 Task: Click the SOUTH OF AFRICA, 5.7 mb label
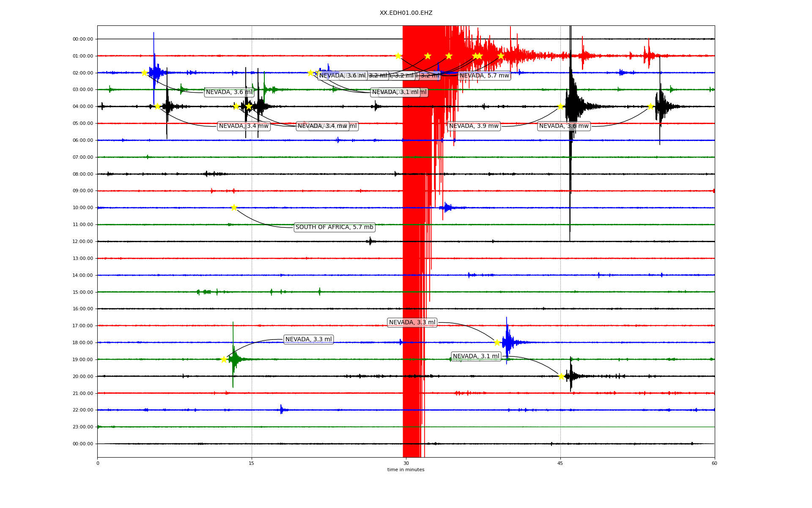point(334,227)
